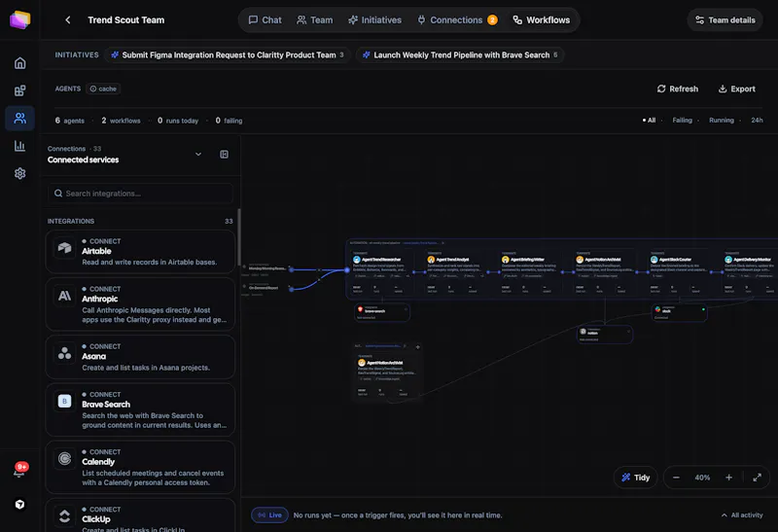Focus the Search integrations field
Viewport: 778px width, 532px height.
pyautogui.click(x=140, y=194)
